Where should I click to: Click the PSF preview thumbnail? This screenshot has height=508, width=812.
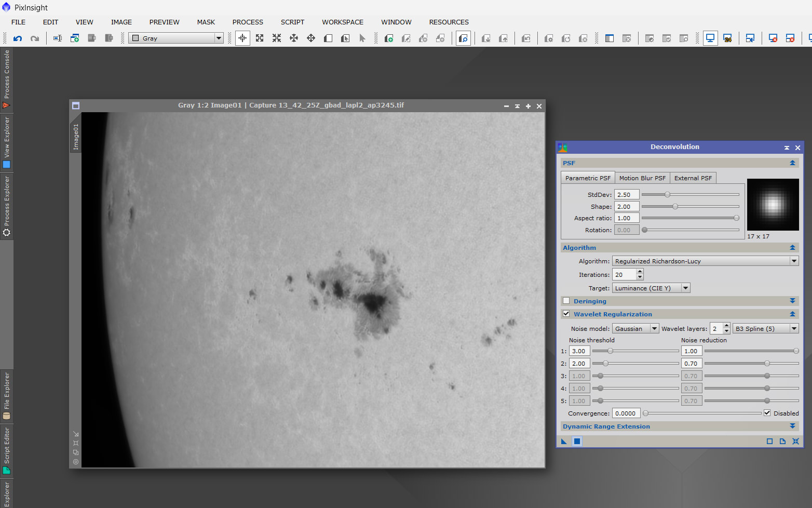click(x=773, y=205)
